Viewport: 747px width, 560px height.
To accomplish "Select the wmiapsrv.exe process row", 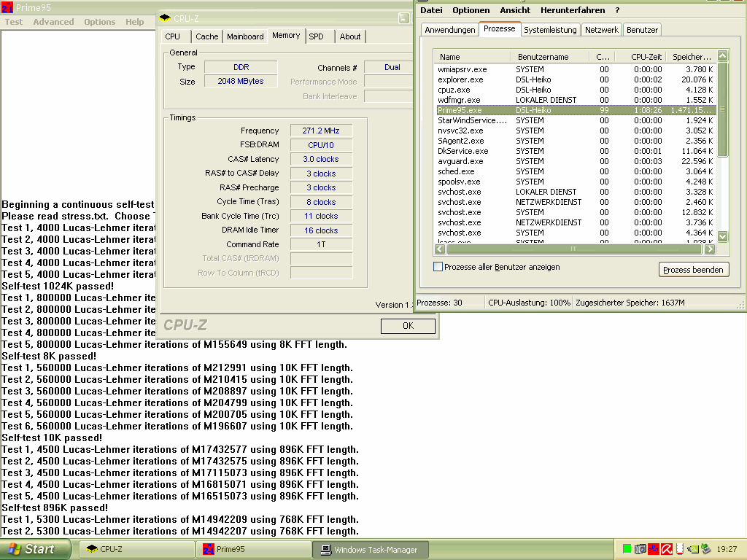I will tap(575, 69).
